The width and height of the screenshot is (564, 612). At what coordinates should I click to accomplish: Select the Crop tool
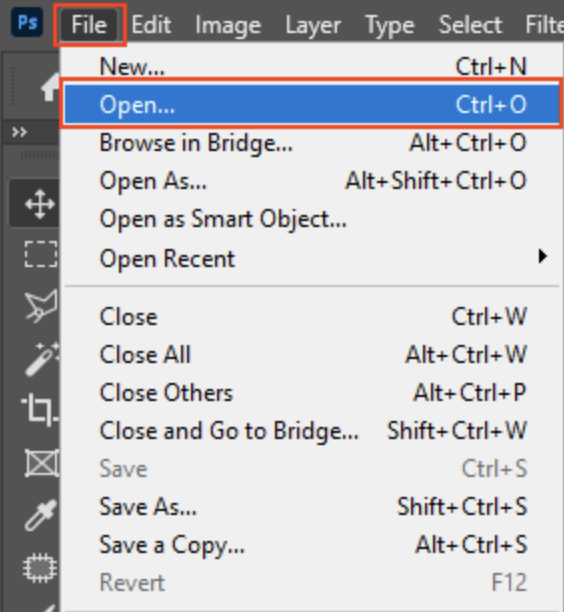coord(40,409)
